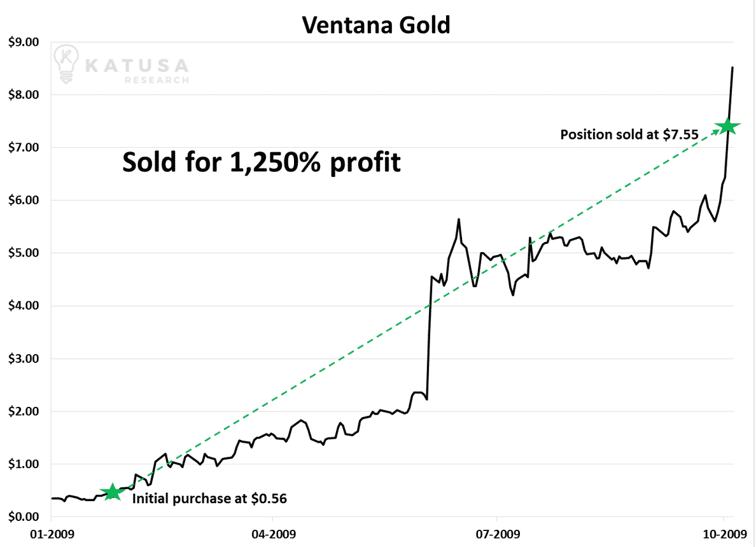Select the Ventana Gold chart title
The height and width of the screenshot is (547, 756).
376,25
